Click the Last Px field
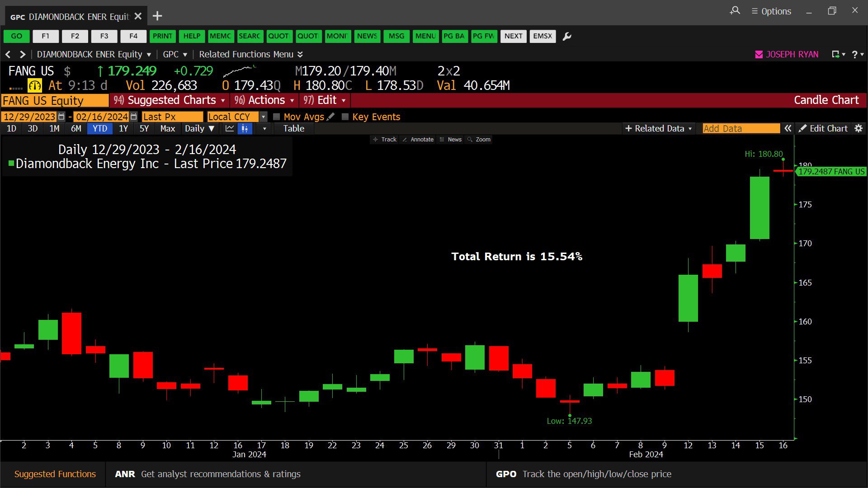 click(x=172, y=117)
